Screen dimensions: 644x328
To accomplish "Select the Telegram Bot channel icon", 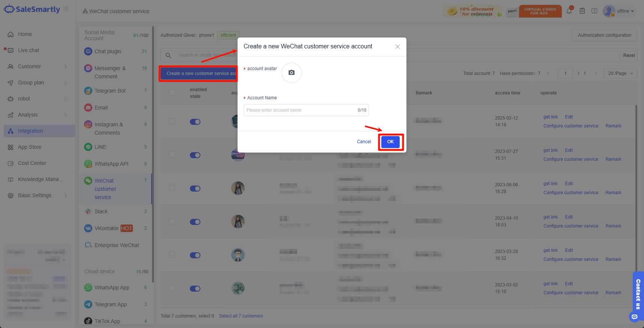I will click(88, 91).
